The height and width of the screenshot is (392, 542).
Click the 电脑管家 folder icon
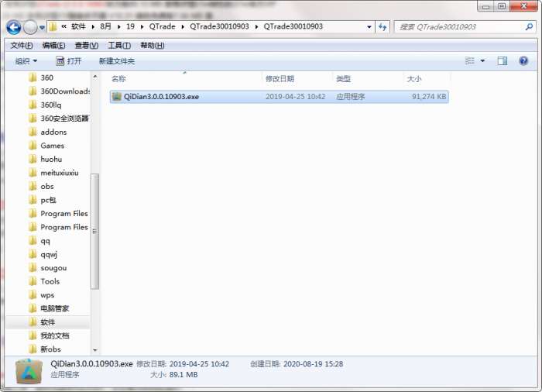(33, 308)
